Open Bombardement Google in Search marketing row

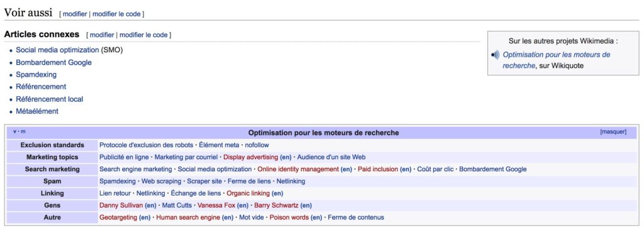tap(493, 169)
